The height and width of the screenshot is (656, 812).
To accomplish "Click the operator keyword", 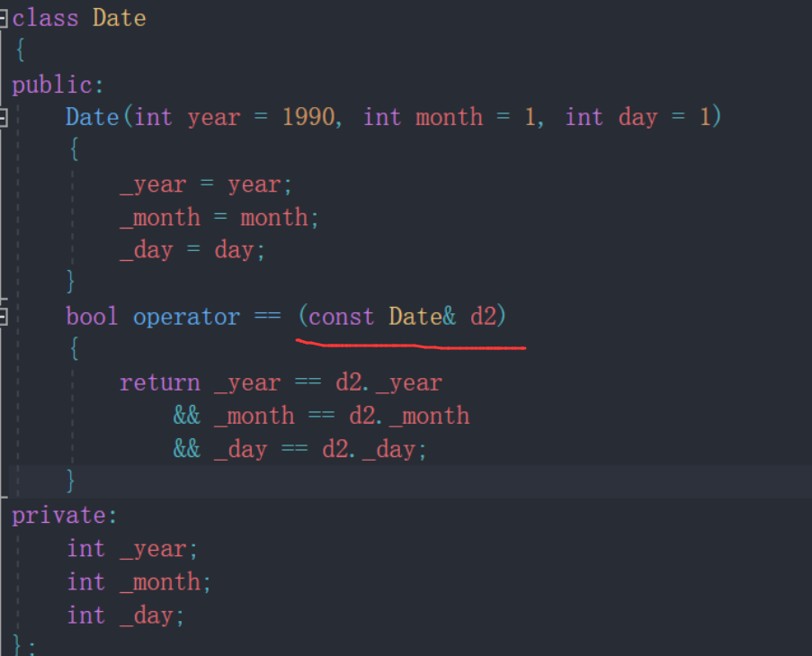I will [186, 317].
